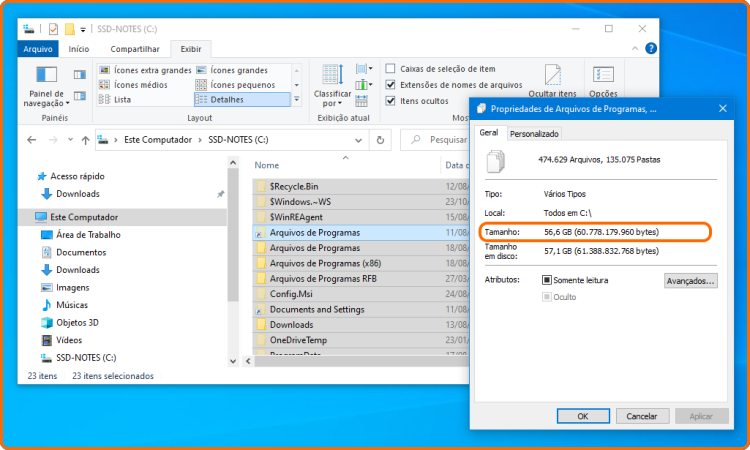
Task: Click the Avançados... button
Action: pyautogui.click(x=690, y=281)
